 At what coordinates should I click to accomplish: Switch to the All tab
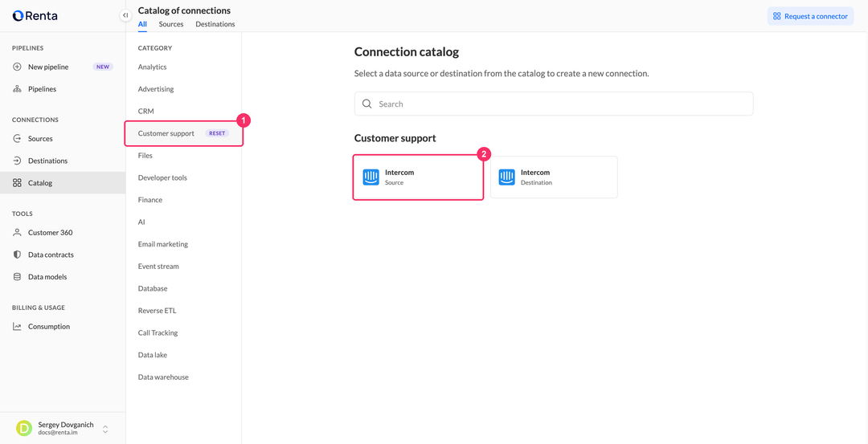click(142, 24)
